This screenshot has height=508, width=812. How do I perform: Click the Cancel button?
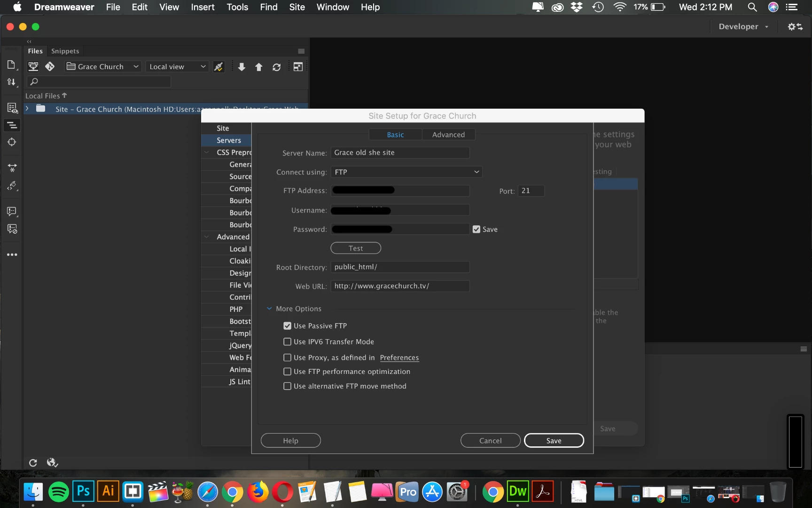[490, 441]
